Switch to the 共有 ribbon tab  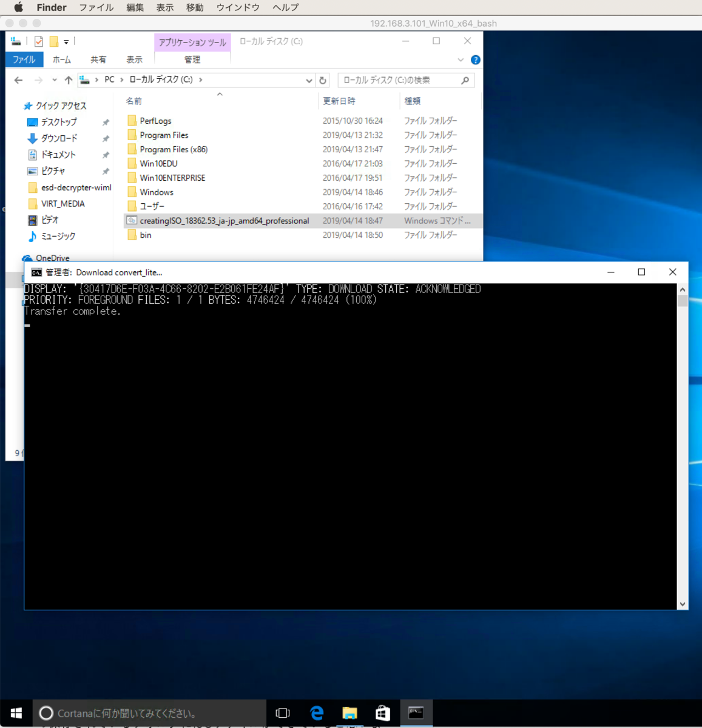pyautogui.click(x=98, y=59)
